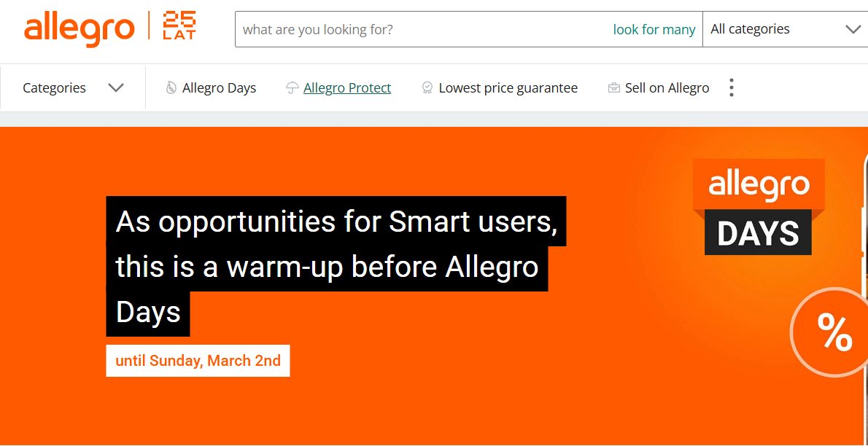The image size is (868, 446).
Task: Expand the All categories dropdown
Action: 784,29
